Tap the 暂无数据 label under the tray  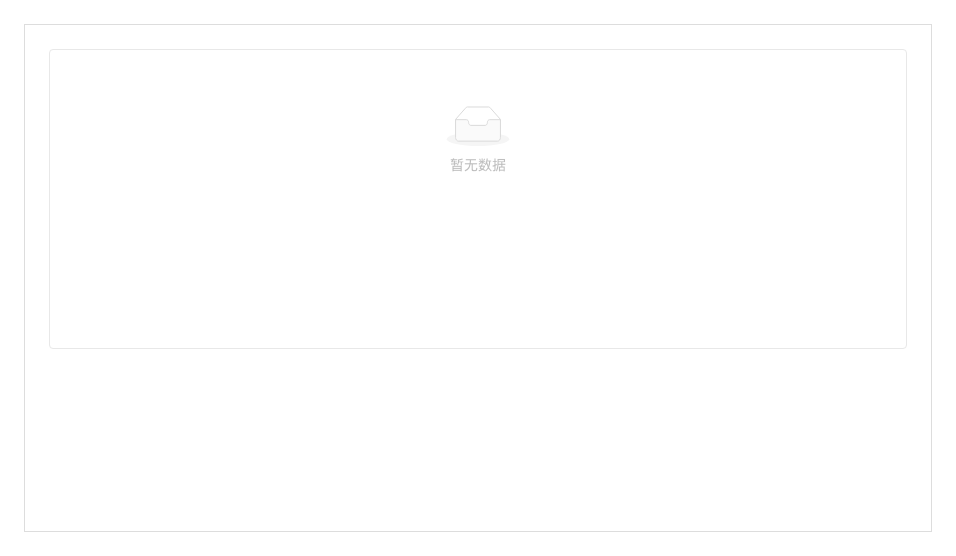[478, 165]
